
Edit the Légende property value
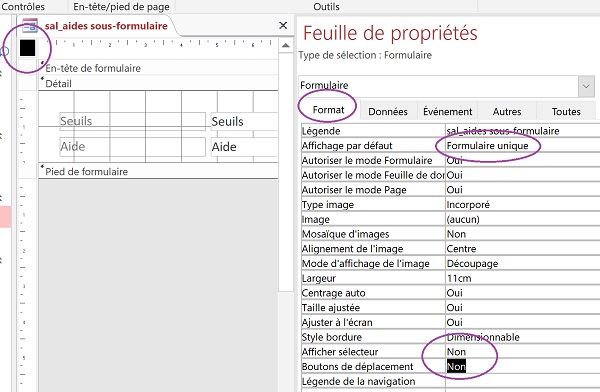523,131
